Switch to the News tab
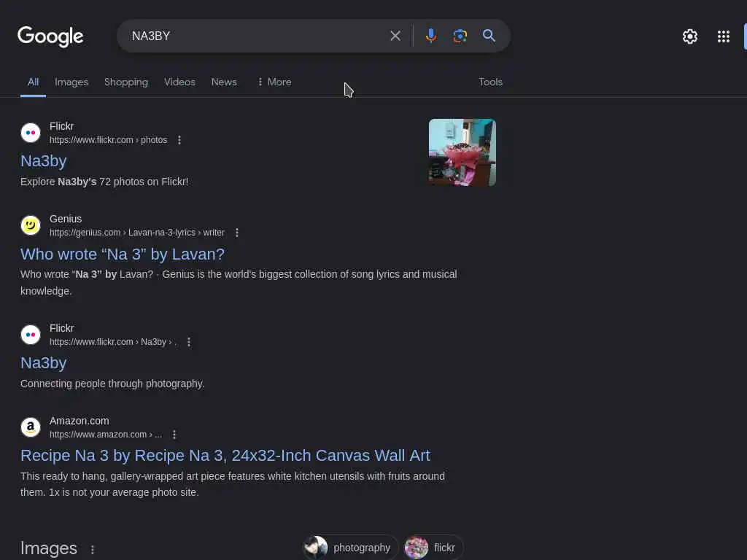Viewport: 747px width, 560px height. pos(224,82)
